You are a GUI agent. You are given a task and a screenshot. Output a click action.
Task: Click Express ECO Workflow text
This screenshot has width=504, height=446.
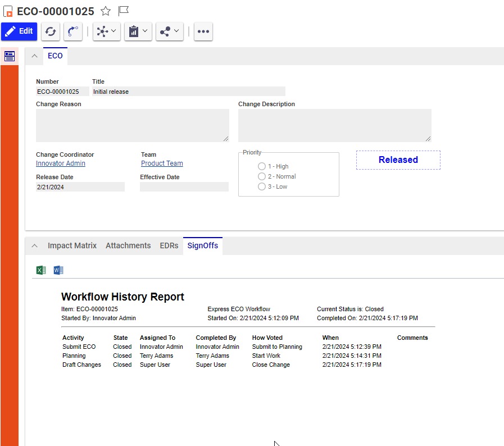(x=239, y=309)
